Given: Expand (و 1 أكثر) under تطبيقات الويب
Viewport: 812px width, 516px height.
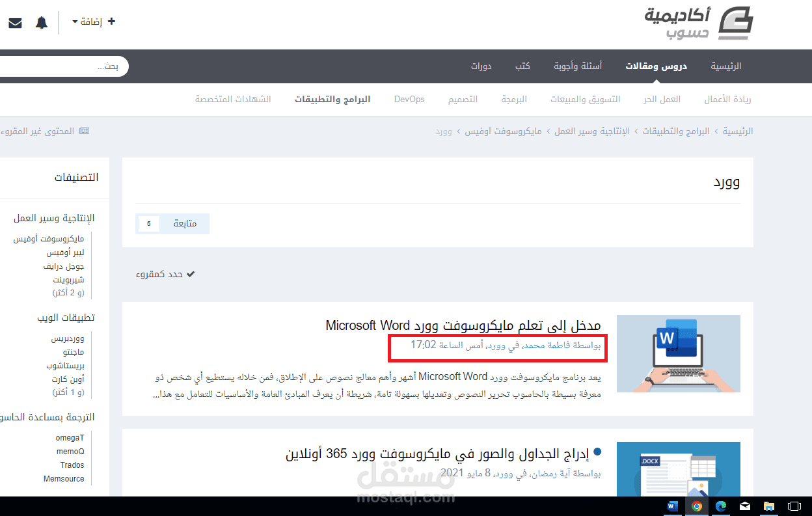Looking at the screenshot, I should click(68, 392).
